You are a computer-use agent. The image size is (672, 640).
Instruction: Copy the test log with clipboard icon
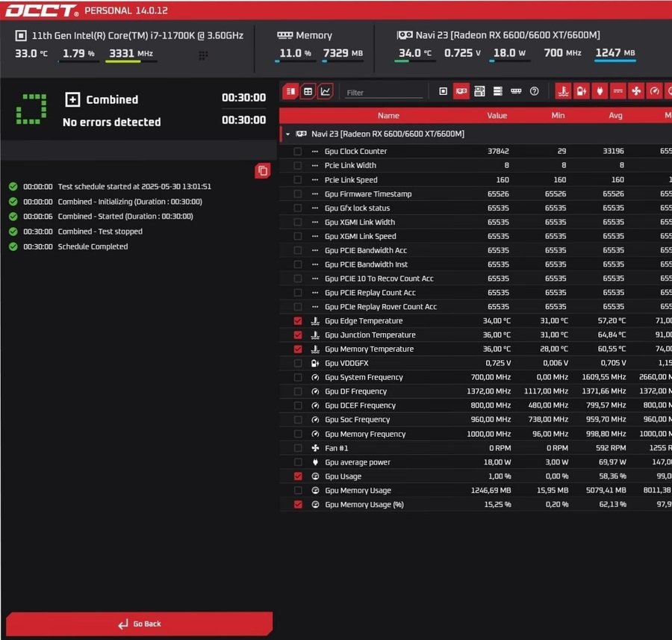262,171
